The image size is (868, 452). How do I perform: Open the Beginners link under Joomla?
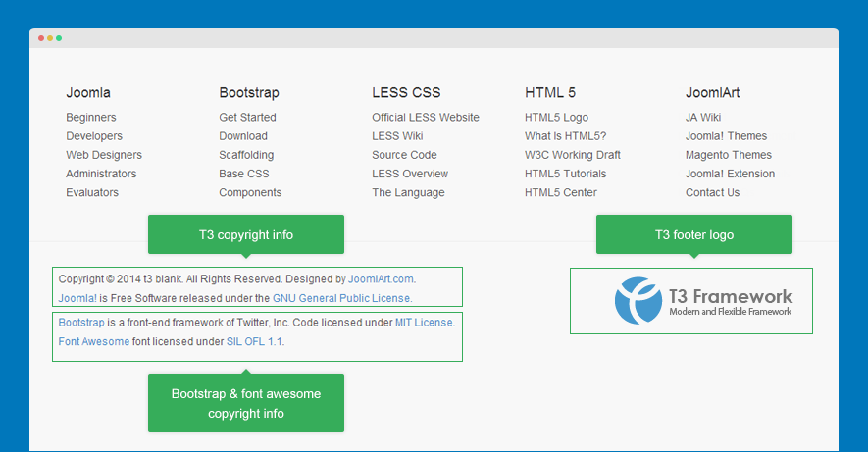91,118
